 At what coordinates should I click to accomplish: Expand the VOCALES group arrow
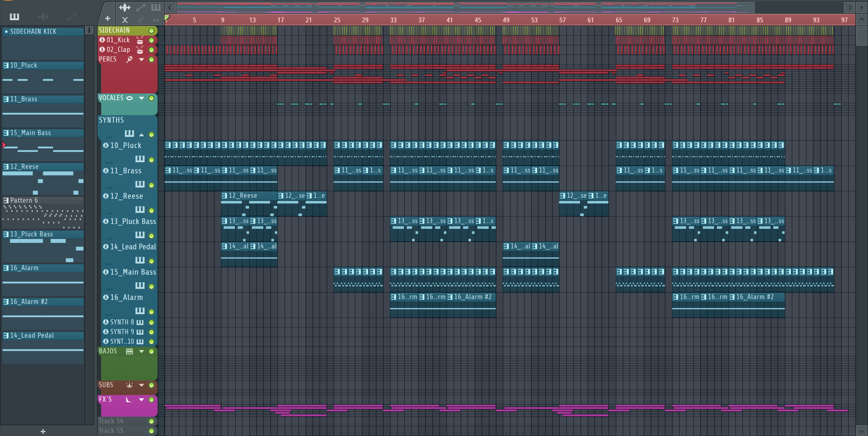coord(142,98)
